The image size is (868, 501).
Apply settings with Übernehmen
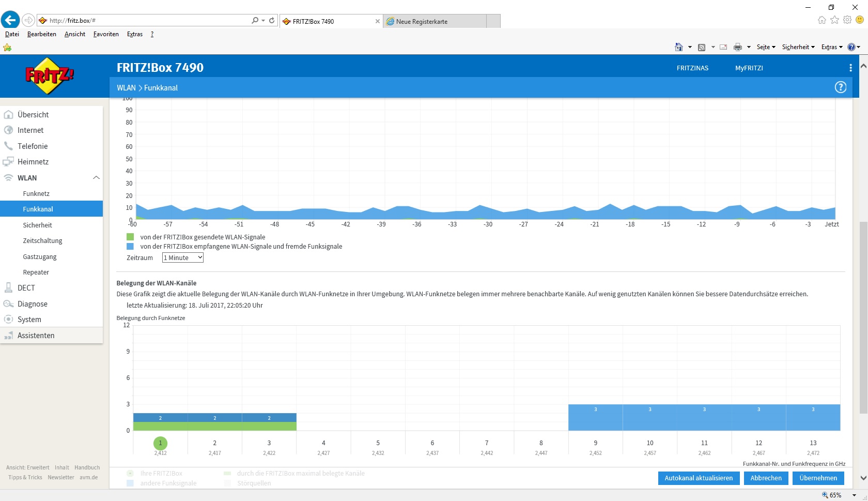(818, 478)
